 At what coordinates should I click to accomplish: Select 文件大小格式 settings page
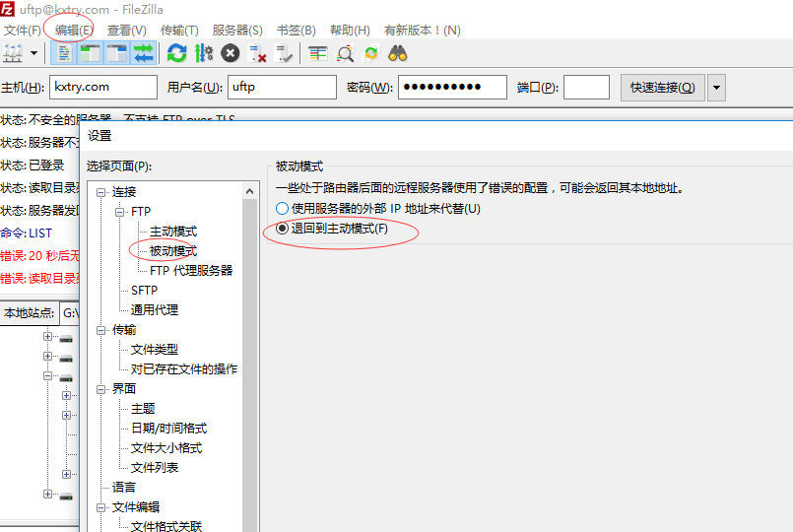coord(166,448)
